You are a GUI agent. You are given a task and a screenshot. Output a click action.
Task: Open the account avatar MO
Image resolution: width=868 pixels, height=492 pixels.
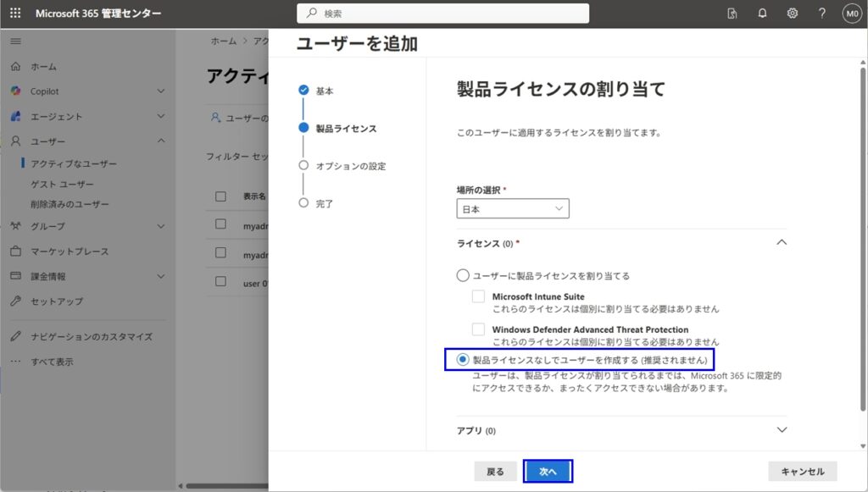(851, 14)
